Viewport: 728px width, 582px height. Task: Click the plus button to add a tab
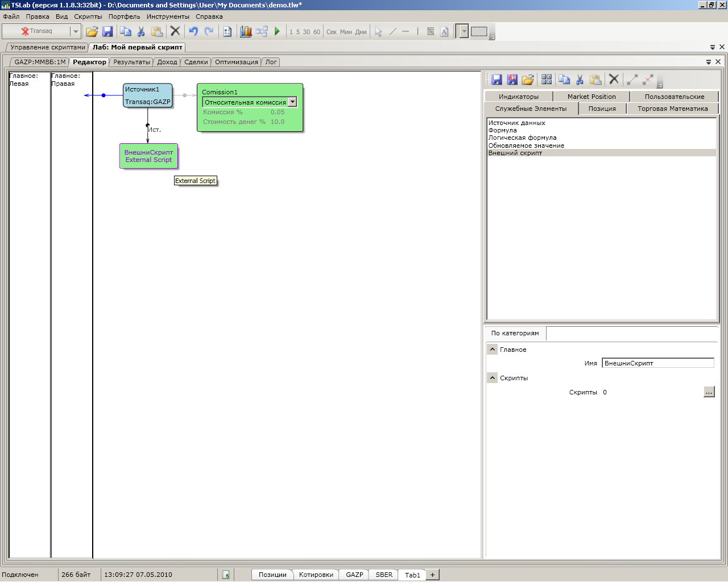[x=432, y=575]
